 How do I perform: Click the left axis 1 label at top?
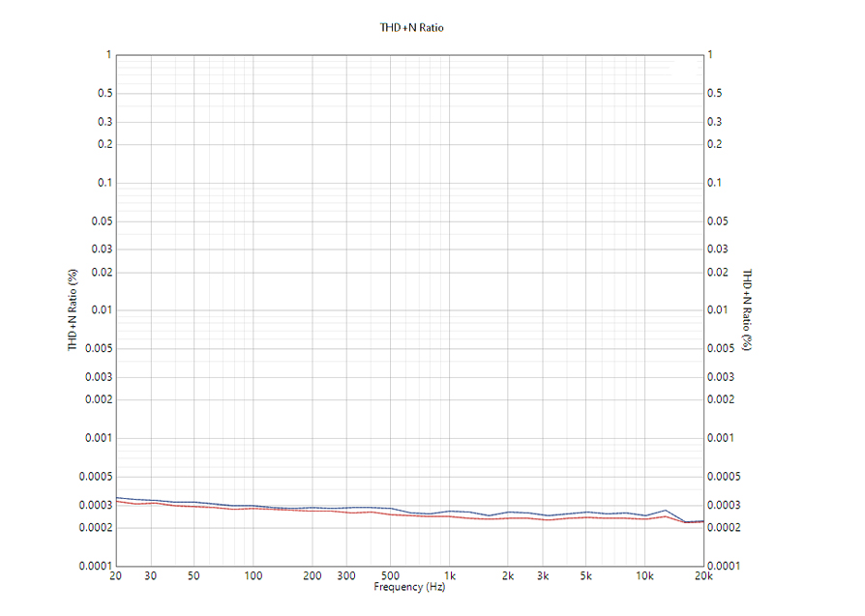(108, 54)
